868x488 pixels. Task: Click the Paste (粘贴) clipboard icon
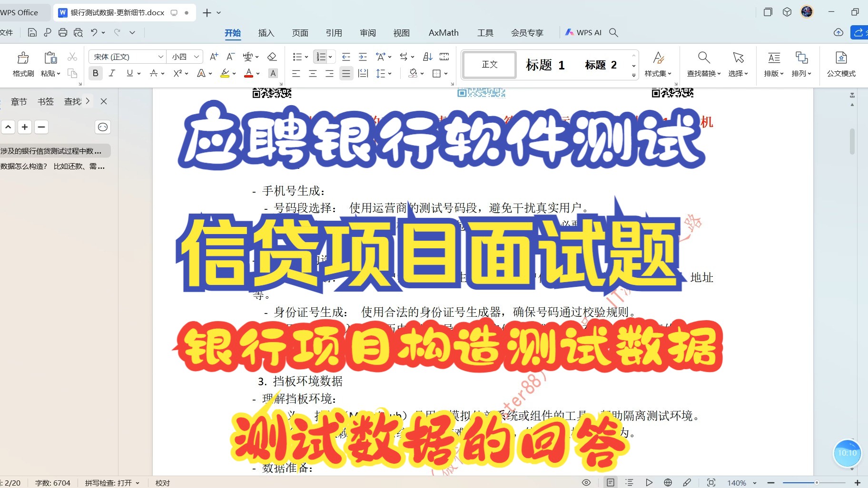point(50,58)
